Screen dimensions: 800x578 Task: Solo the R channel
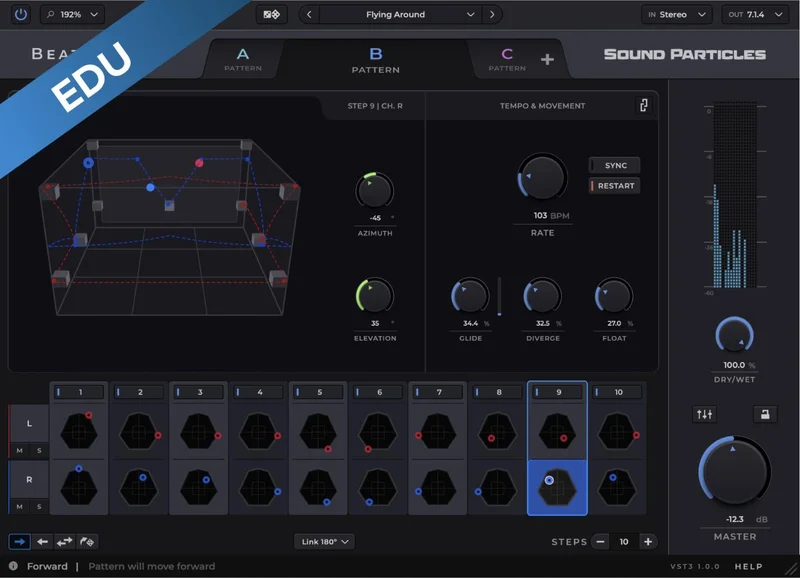pyautogui.click(x=39, y=507)
